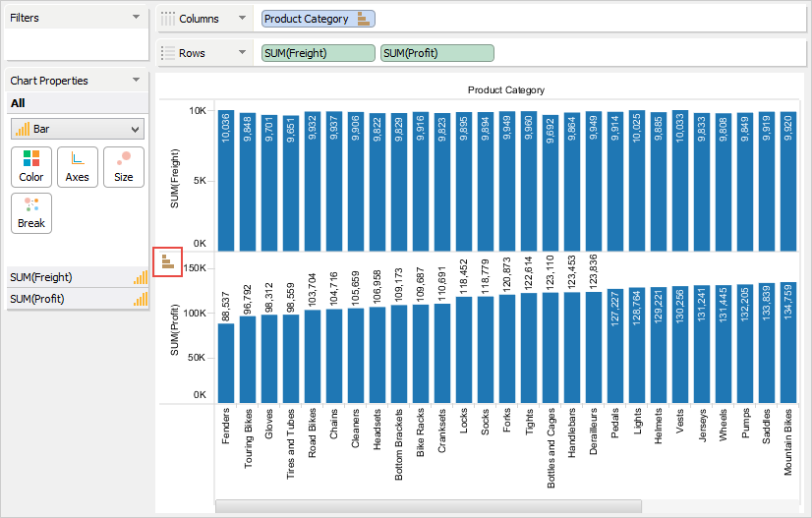812x518 pixels.
Task: Click the horizontal scrollbar below the chart
Action: tap(429, 506)
